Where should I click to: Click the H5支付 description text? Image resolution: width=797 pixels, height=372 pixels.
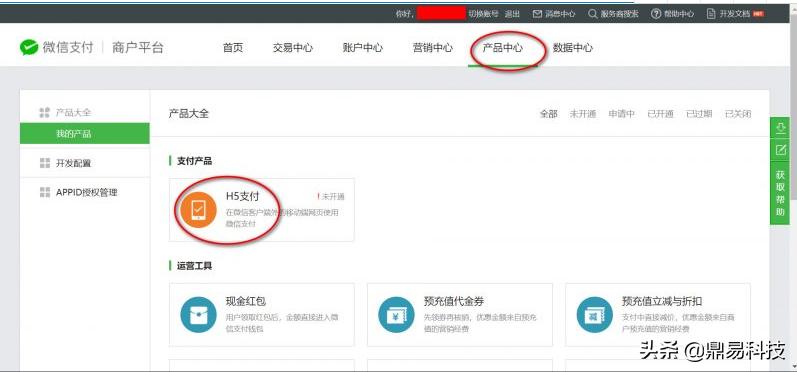[x=282, y=218]
